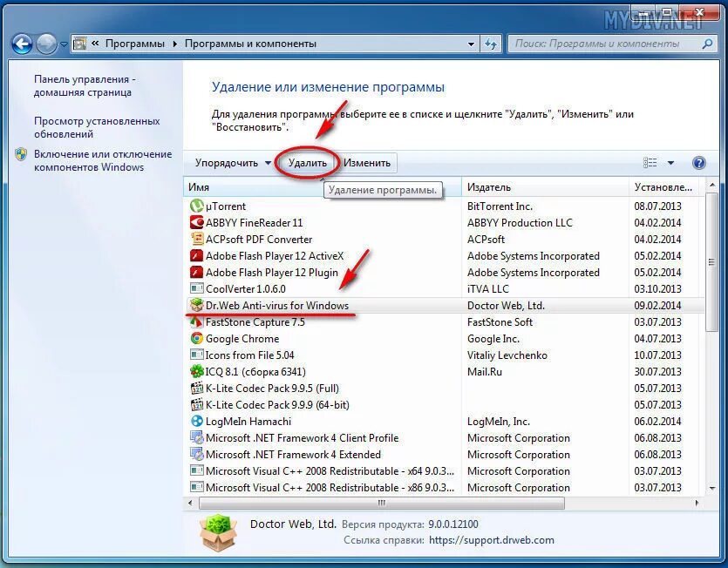
Task: Click the BitTorrent Inc. publisher cell
Action: coord(500,206)
